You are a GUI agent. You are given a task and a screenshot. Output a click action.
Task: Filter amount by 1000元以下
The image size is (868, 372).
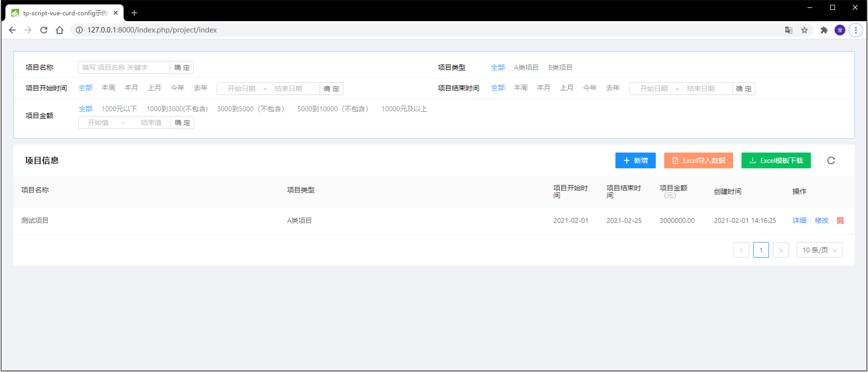coord(119,109)
